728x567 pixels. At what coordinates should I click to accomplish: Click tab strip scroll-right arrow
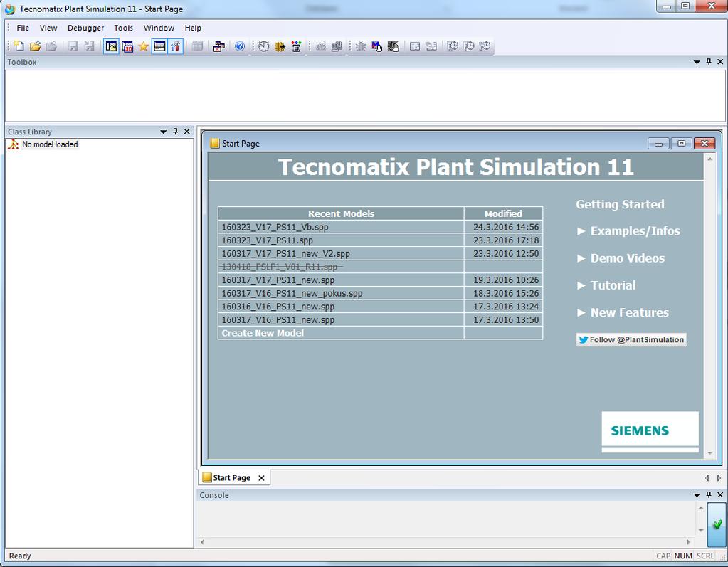point(719,478)
